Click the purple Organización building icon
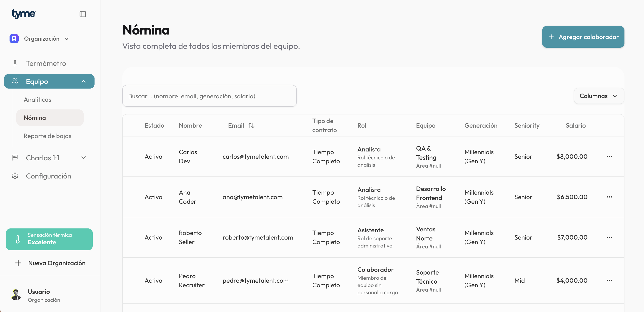This screenshot has width=644, height=312. tap(14, 39)
